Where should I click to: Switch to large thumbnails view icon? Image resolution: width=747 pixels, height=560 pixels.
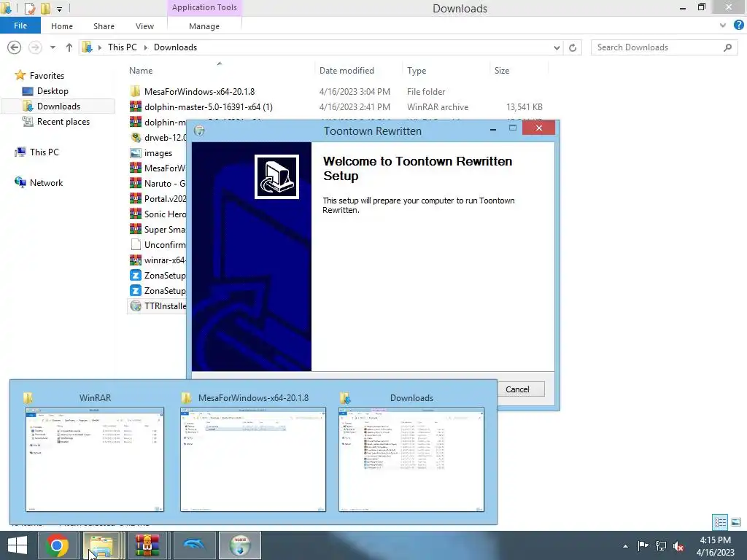pos(736,522)
